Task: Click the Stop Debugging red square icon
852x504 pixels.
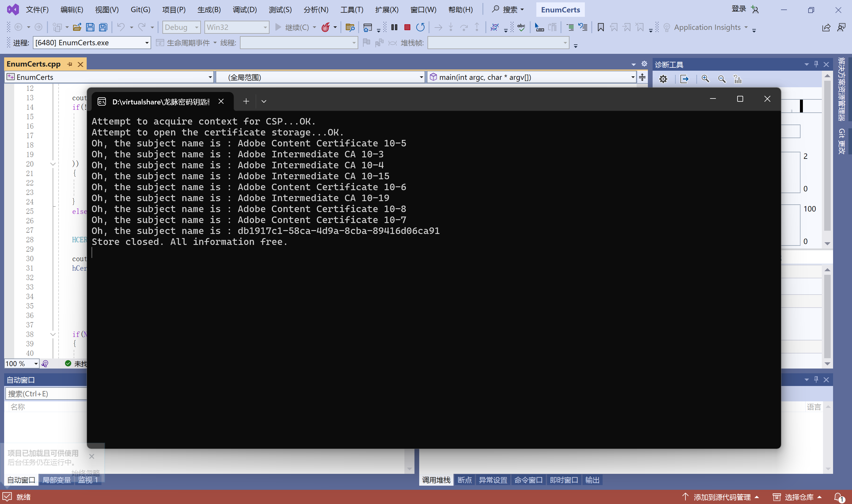Action: coord(407,27)
